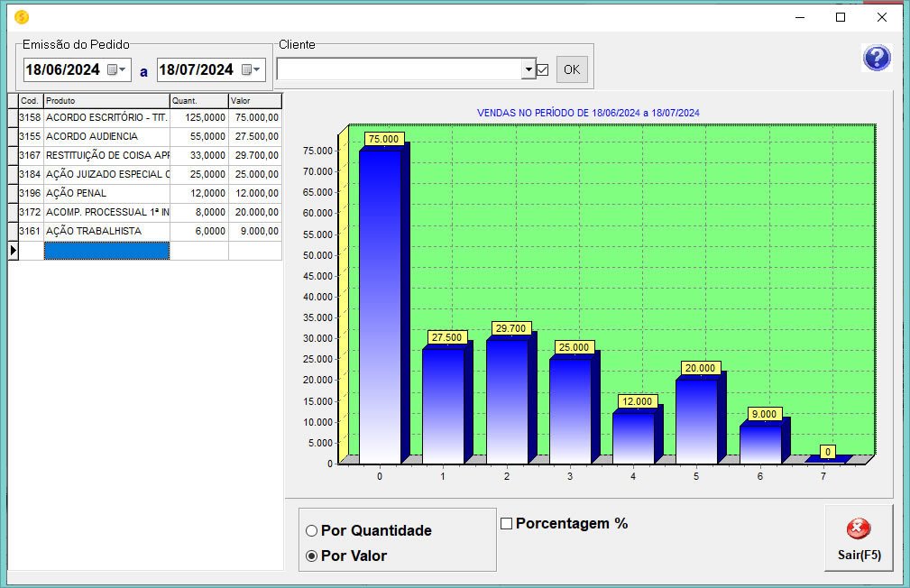The width and height of the screenshot is (910, 588).
Task: Click the Produto column header
Action: (106, 100)
